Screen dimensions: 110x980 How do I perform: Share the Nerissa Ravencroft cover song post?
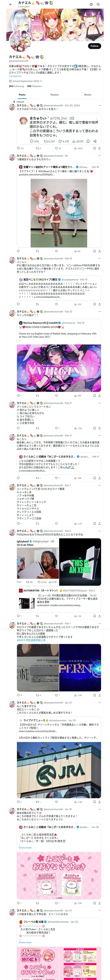pos(99,395)
